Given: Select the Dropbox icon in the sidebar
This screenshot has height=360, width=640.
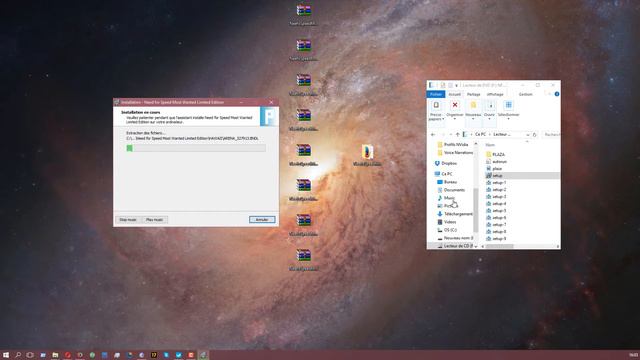Looking at the screenshot, I should pyautogui.click(x=437, y=163).
